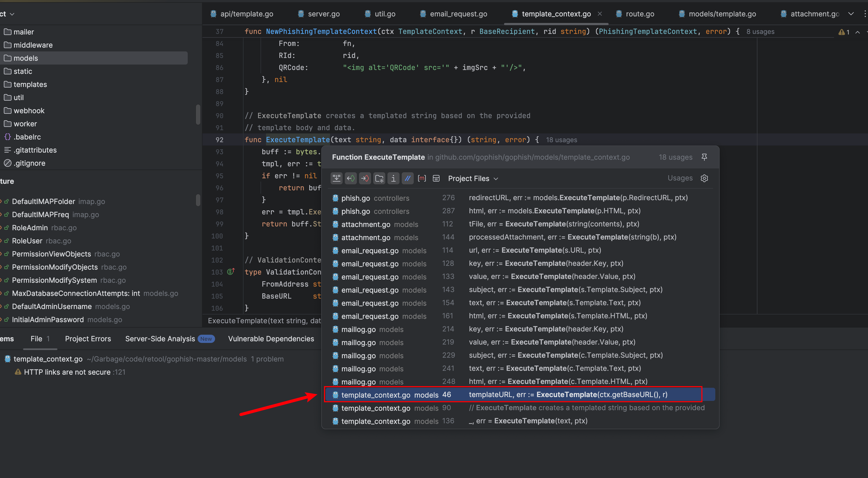Click the .babelrc file icon
Image resolution: width=868 pixels, height=478 pixels.
point(7,137)
